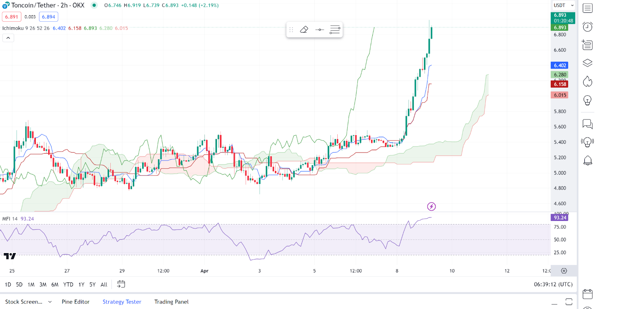Open the Pine Editor tab
This screenshot has height=309, width=644.
[76, 302]
